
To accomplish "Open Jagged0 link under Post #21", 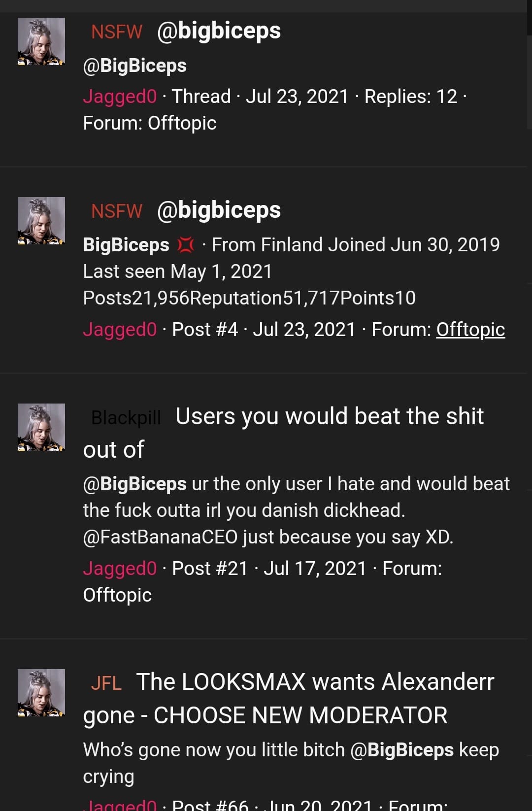I will (x=120, y=569).
